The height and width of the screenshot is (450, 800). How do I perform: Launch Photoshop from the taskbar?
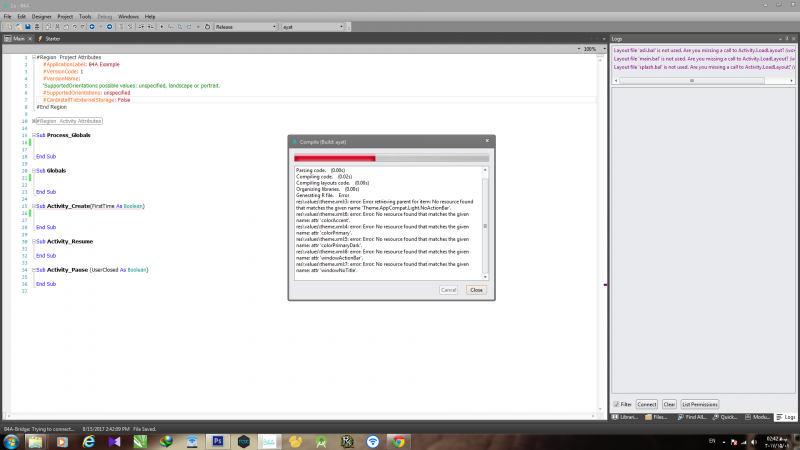pos(217,440)
